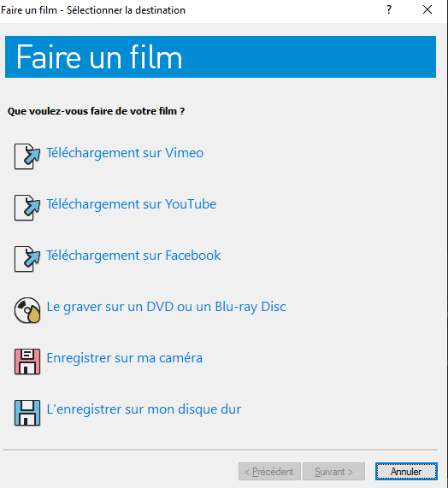Click the blue Faire un film banner
This screenshot has height=488, width=448.
tap(221, 56)
